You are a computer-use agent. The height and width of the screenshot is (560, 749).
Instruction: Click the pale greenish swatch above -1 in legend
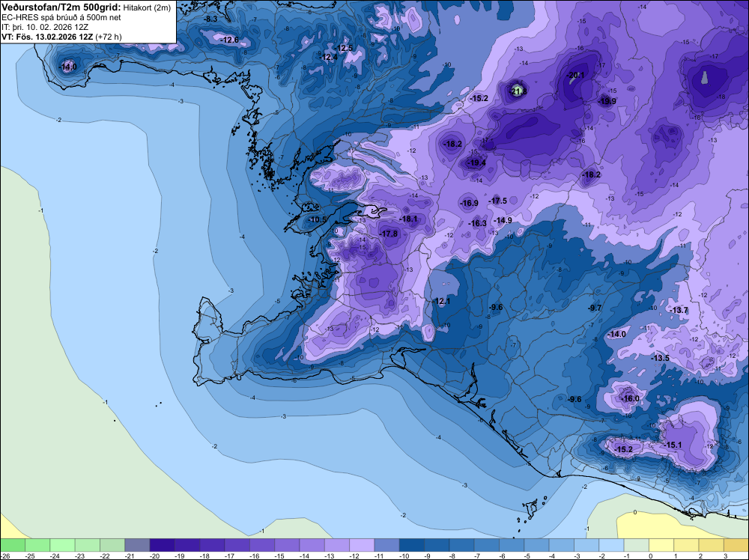coord(636,545)
